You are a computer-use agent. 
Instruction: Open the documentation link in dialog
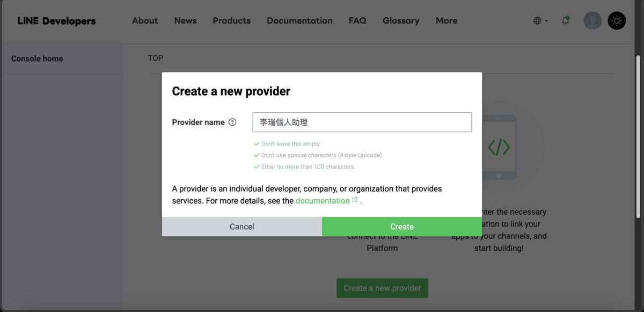323,200
